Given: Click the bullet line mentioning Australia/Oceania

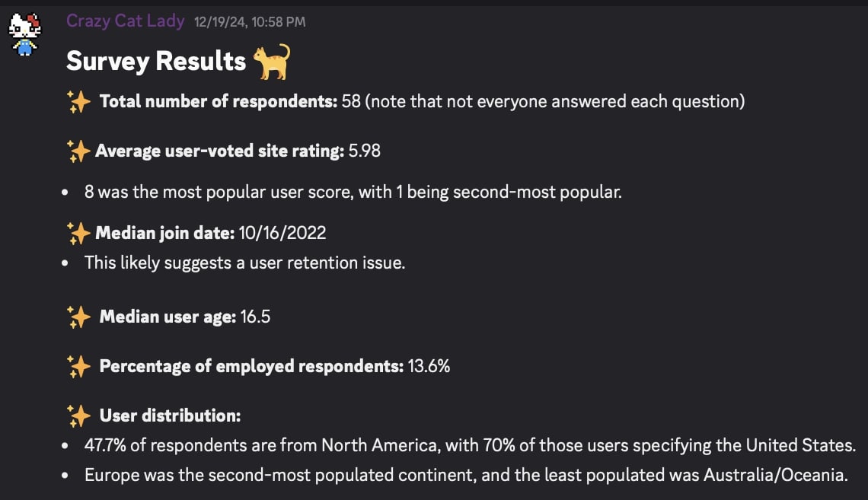Looking at the screenshot, I should pos(465,476).
